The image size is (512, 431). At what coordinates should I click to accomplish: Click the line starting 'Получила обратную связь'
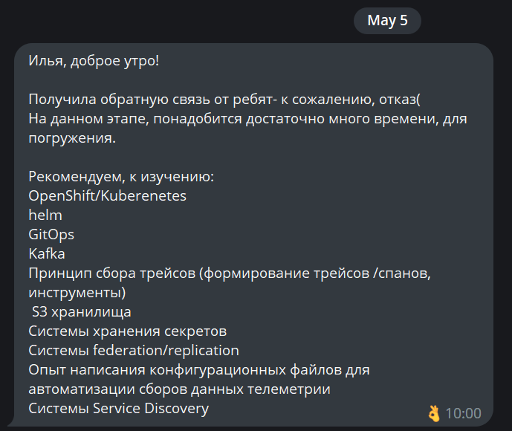[x=224, y=99]
